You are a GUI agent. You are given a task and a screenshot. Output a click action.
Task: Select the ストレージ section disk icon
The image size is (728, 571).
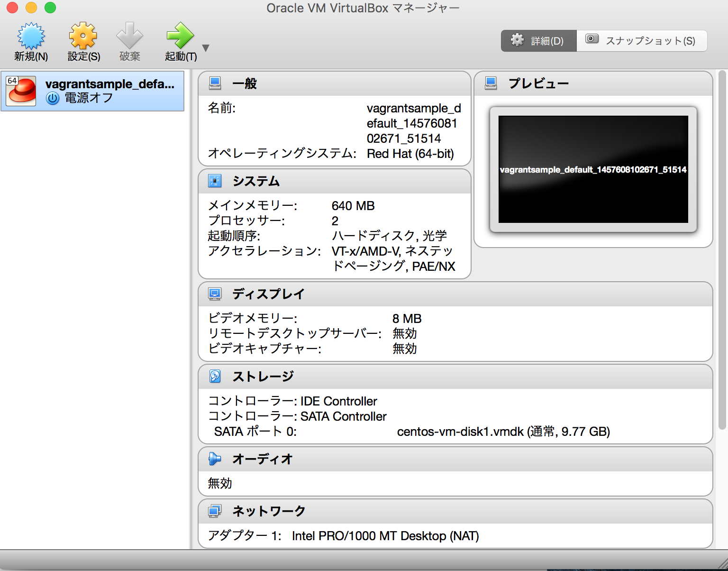216,376
